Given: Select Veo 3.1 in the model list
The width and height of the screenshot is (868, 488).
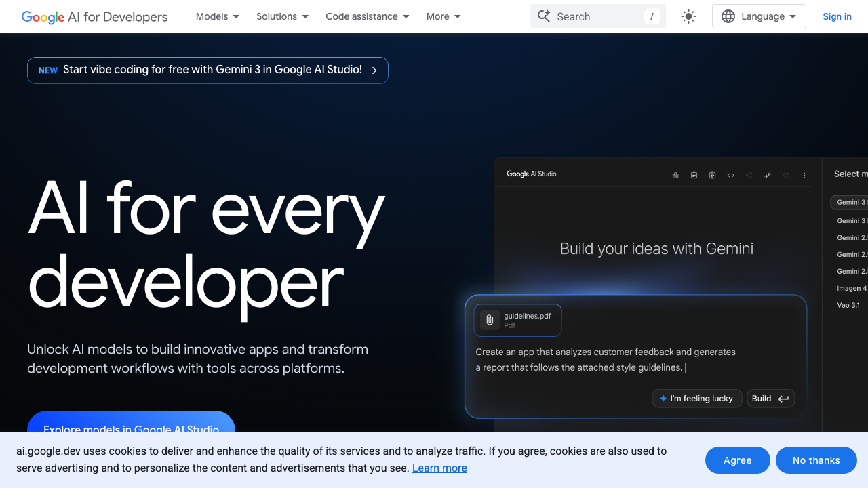Looking at the screenshot, I should [x=848, y=305].
